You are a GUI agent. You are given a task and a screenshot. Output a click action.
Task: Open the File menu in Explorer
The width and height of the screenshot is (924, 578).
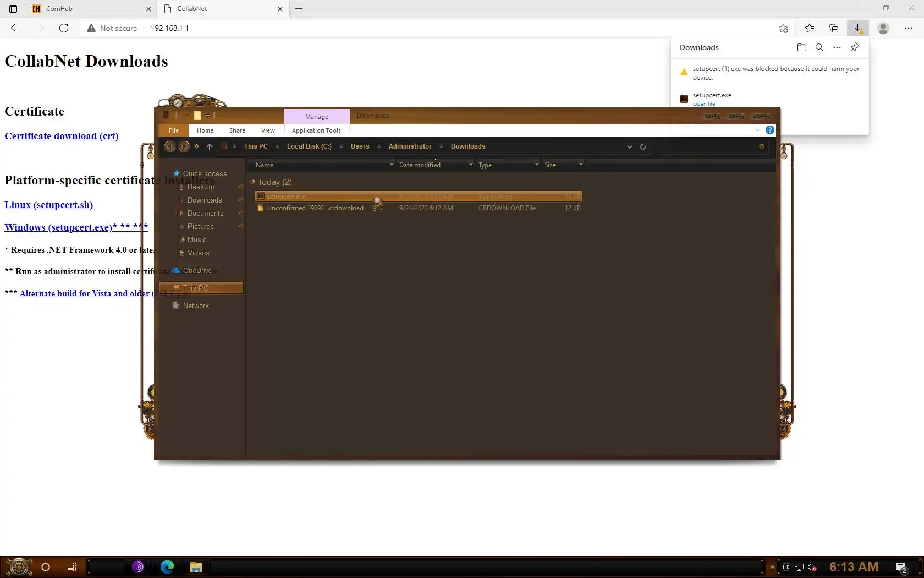(x=174, y=130)
